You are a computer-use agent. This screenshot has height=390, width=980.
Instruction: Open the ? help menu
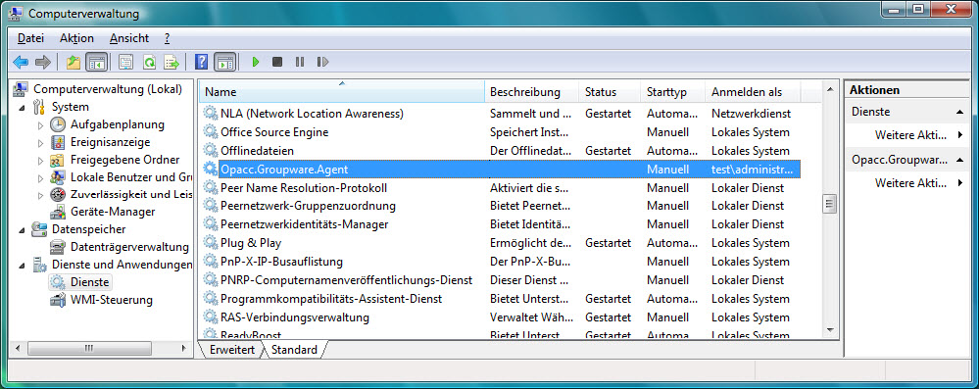(167, 38)
